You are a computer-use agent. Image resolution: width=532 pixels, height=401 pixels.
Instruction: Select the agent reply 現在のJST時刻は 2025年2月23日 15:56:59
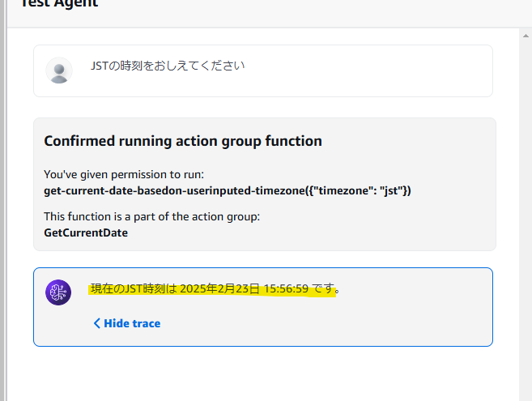point(215,288)
